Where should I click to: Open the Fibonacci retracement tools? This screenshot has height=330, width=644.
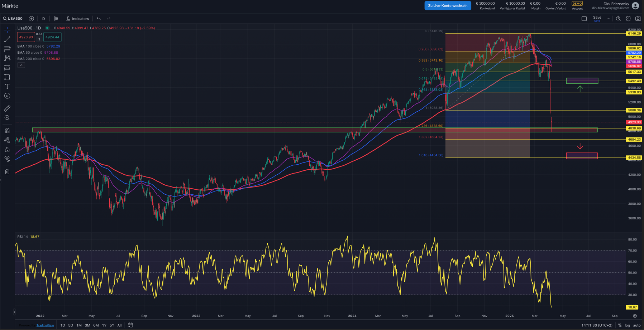[7, 49]
